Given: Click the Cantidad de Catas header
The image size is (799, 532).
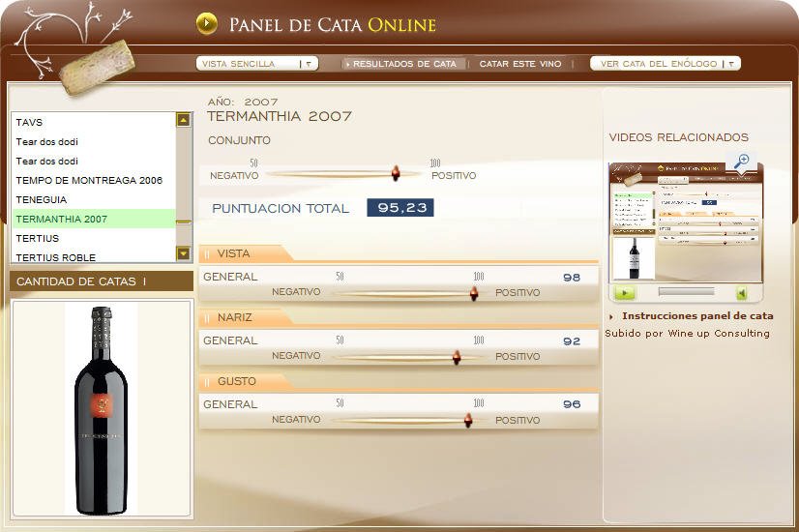Looking at the screenshot, I should [x=102, y=281].
